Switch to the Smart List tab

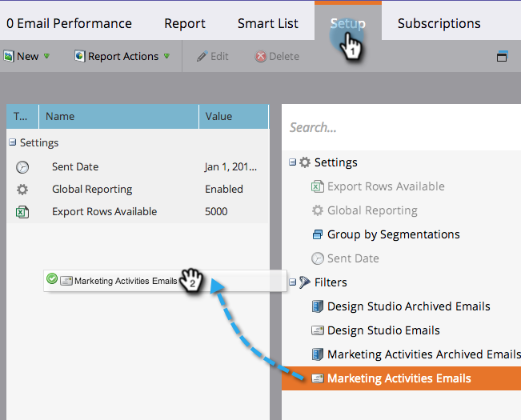click(267, 23)
